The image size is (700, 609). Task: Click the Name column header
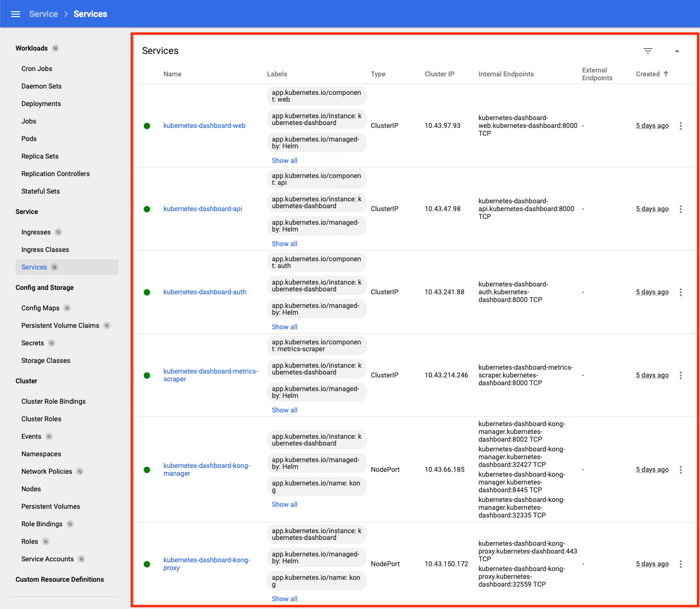(x=172, y=74)
